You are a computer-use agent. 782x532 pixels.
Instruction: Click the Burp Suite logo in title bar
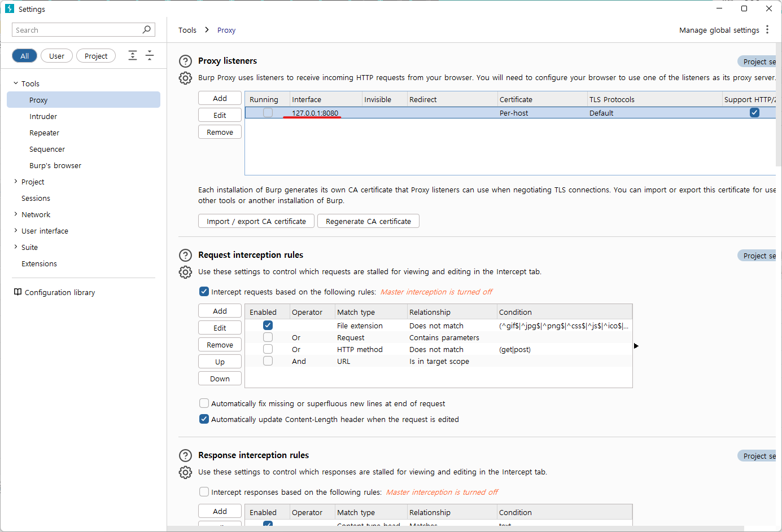(x=9, y=8)
